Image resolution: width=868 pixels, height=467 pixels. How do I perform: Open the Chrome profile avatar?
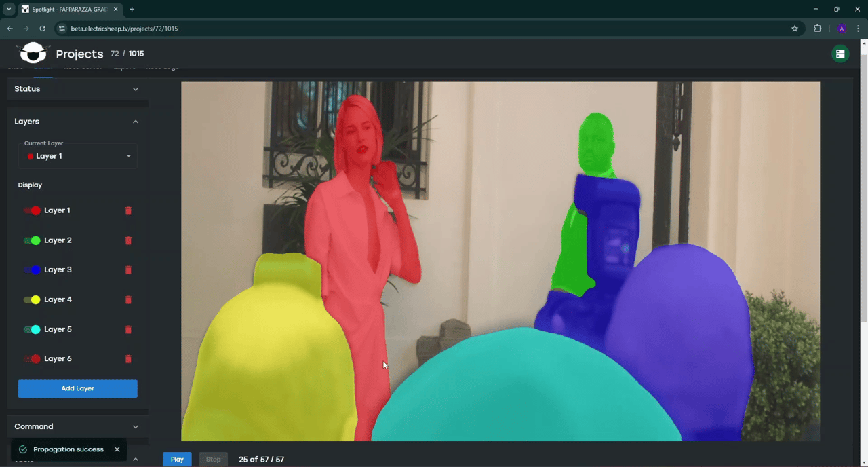coord(842,29)
